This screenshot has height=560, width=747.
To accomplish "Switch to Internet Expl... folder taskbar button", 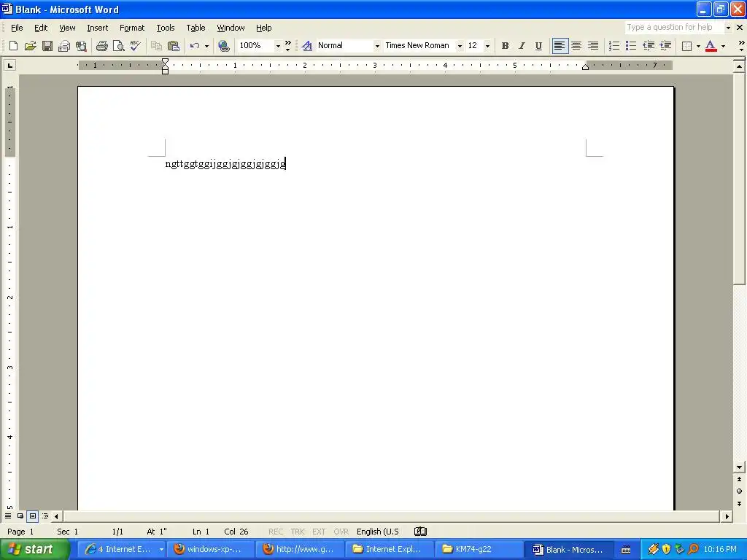I will pos(390,549).
